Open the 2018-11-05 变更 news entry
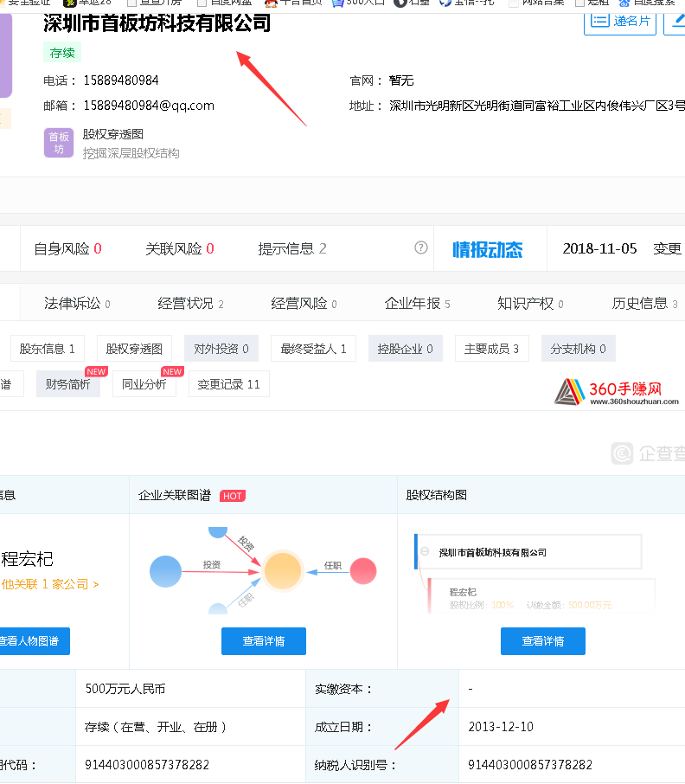 tap(622, 248)
